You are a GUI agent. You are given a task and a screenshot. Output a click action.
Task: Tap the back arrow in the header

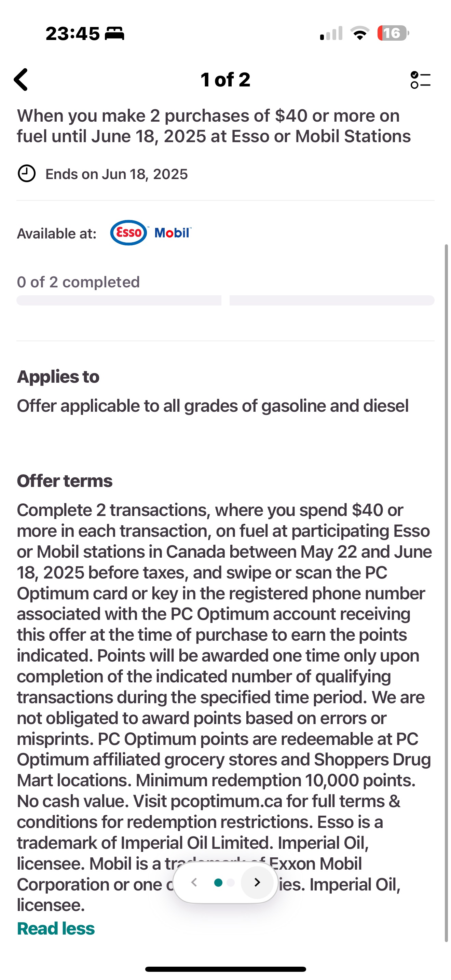21,80
